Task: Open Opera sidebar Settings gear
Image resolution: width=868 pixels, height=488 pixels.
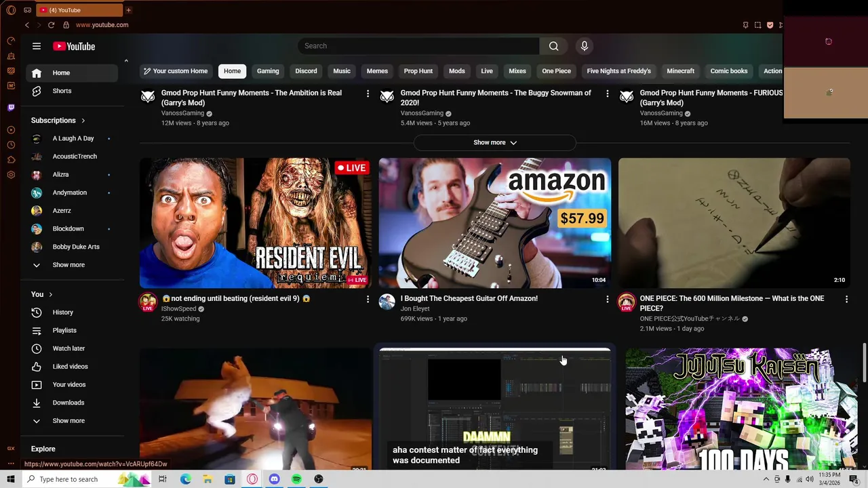Action: pos(11,175)
